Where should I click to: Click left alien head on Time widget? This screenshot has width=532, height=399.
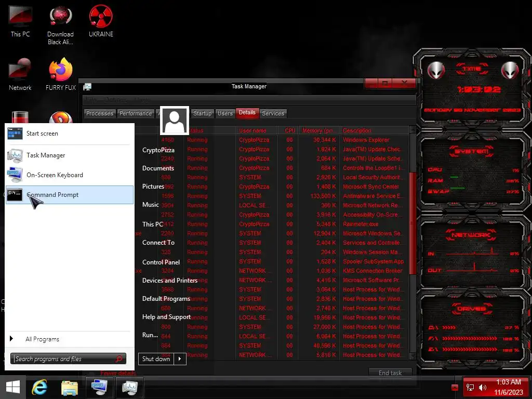[436, 70]
